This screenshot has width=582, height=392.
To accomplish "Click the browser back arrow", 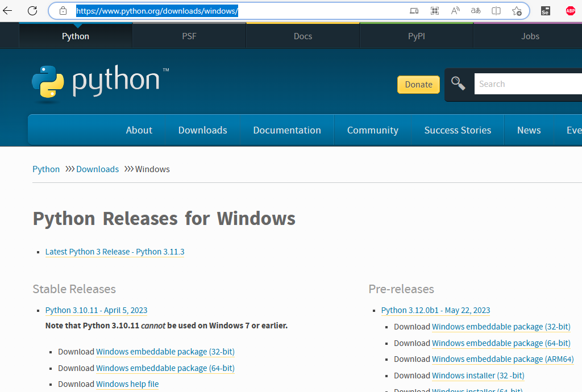I will point(7,10).
